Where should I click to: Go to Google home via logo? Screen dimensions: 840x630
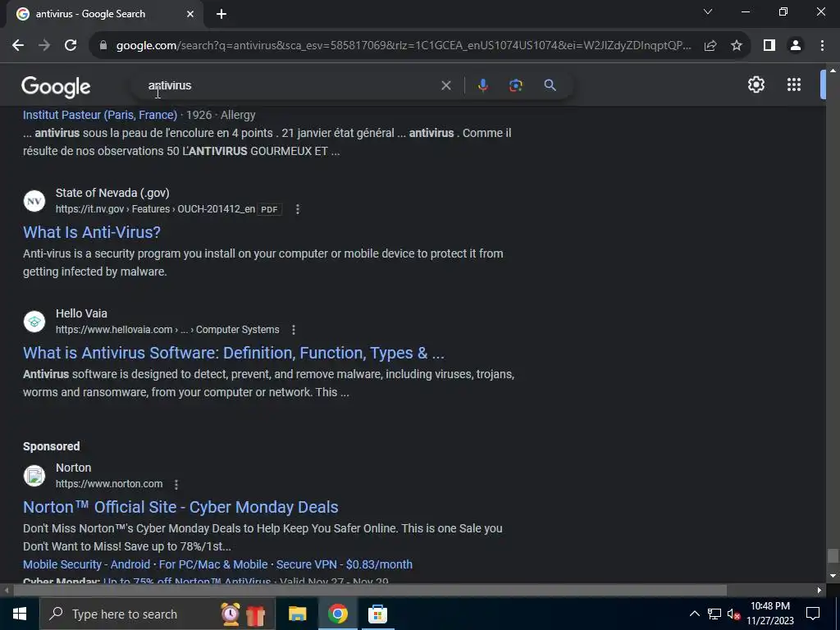[56, 86]
